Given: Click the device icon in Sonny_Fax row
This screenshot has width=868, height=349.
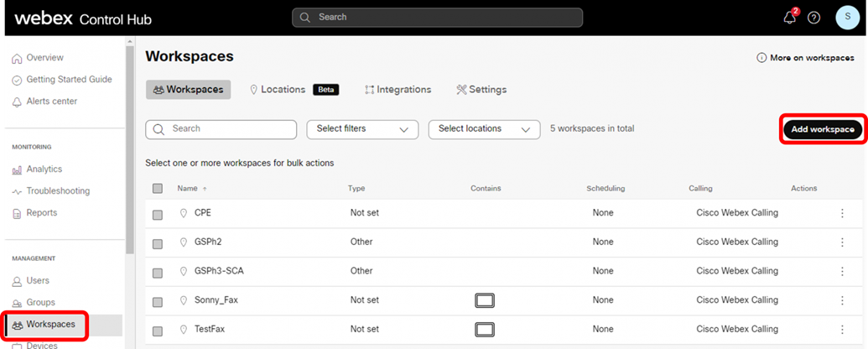Looking at the screenshot, I should (x=484, y=300).
